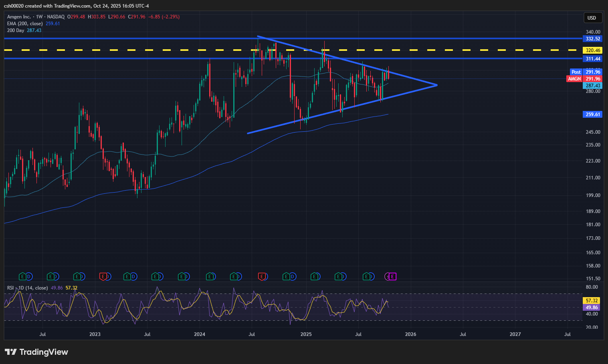Click the purple 49.86 RSI scale label
Screen dimensions: 608x364
pos(592,308)
